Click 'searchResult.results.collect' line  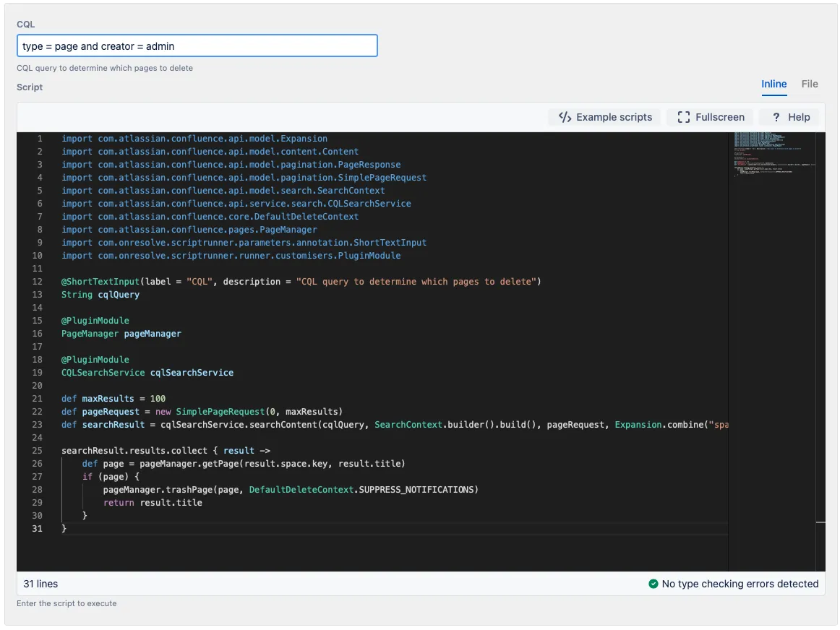pyautogui.click(x=166, y=451)
